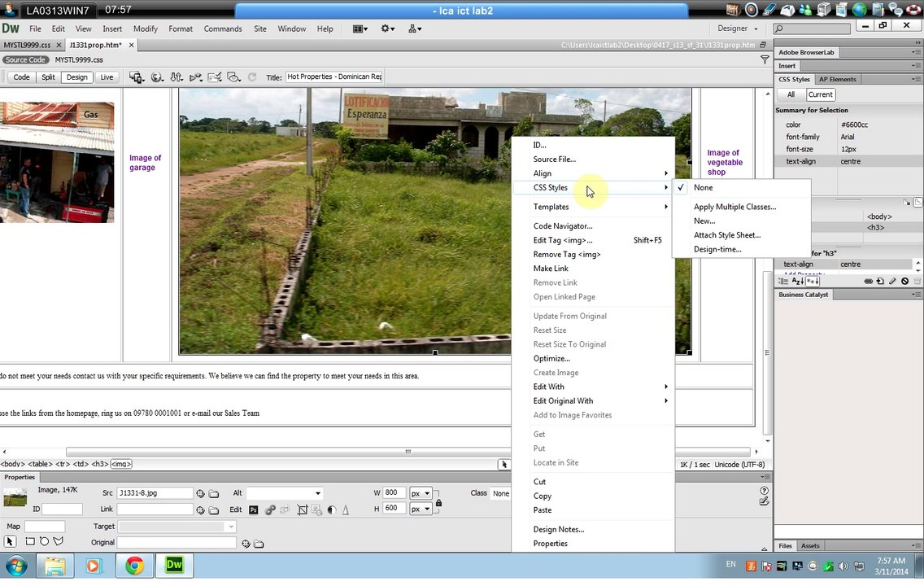The height and width of the screenshot is (586, 924).
Task: Toggle width-height constrain lock
Action: pos(438,503)
